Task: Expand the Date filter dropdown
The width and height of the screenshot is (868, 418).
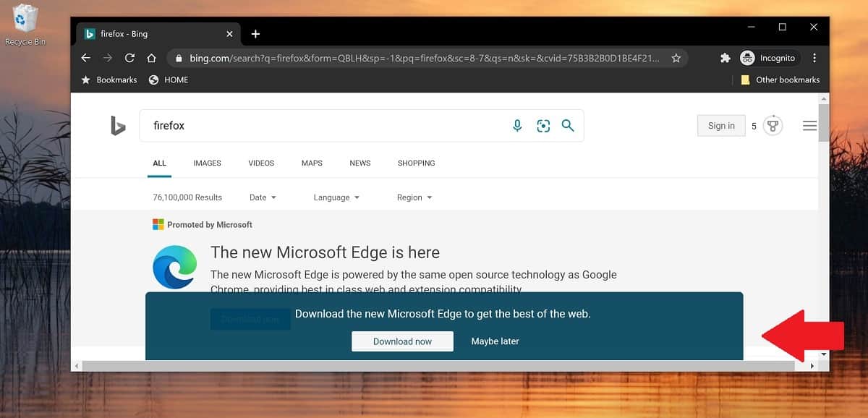Action: (x=263, y=197)
